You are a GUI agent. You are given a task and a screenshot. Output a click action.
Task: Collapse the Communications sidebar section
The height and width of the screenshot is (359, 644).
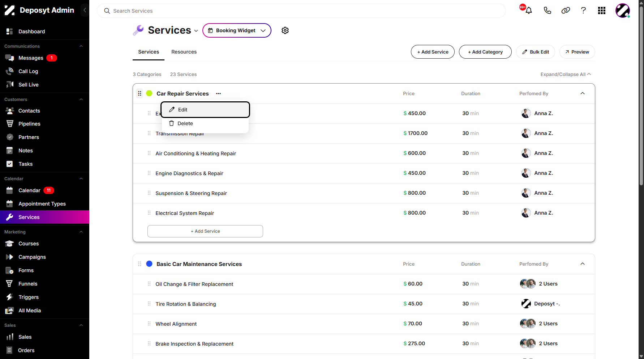(81, 46)
